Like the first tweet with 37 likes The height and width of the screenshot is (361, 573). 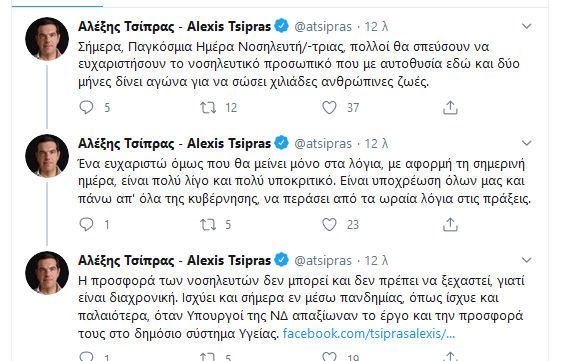329,107
